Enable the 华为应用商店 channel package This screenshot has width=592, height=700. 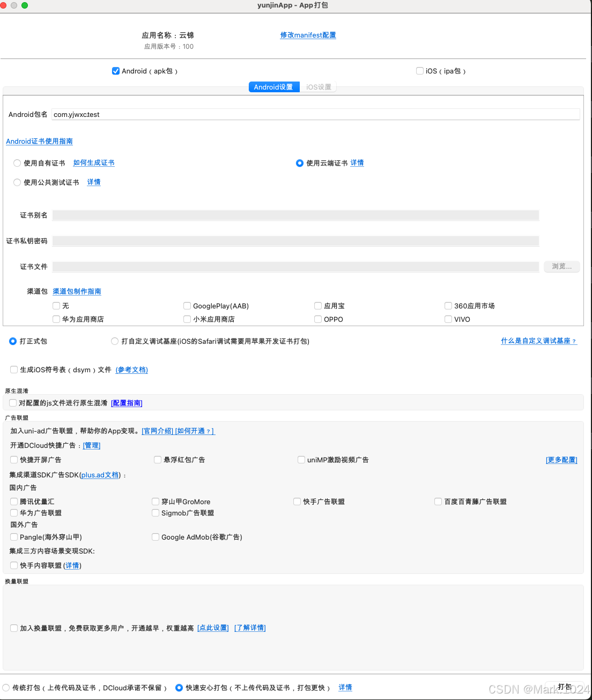coord(56,319)
